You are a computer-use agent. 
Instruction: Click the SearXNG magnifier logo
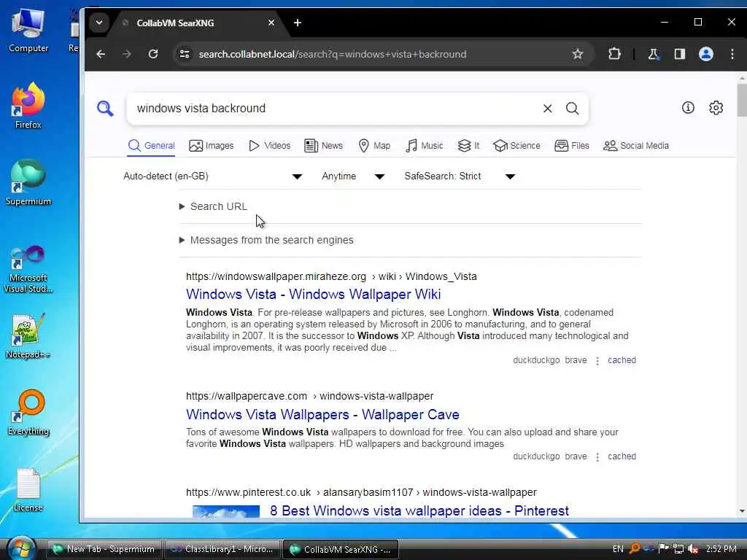click(x=105, y=109)
